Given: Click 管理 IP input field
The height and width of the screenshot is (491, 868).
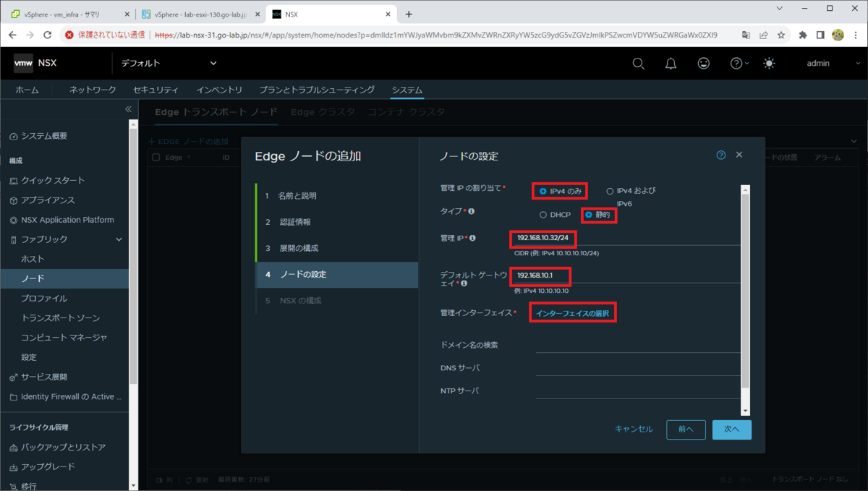Looking at the screenshot, I should pos(627,238).
